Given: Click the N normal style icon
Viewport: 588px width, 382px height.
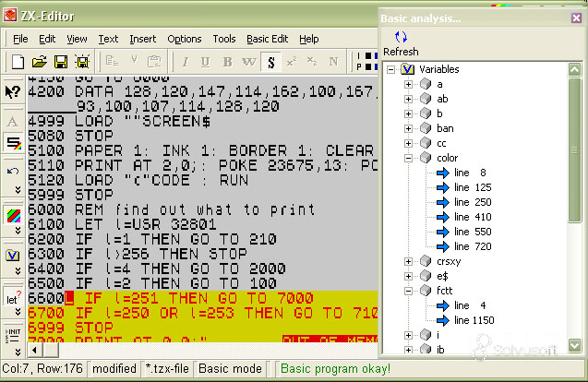Looking at the screenshot, I should (333, 61).
